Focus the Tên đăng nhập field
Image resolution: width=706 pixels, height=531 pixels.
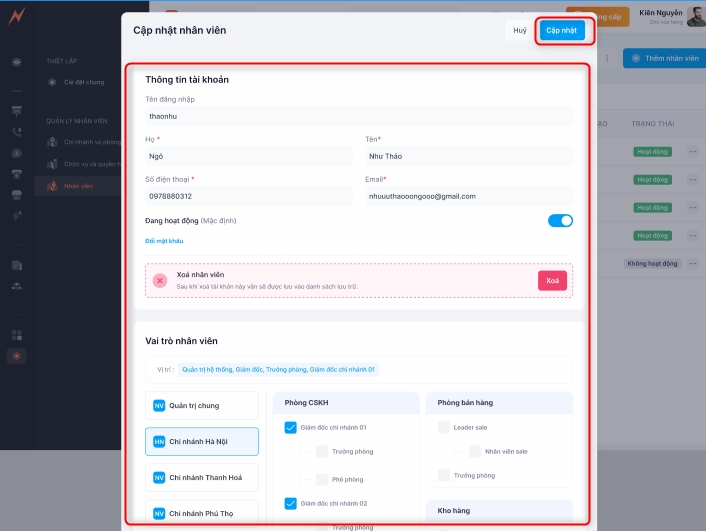coord(359,116)
